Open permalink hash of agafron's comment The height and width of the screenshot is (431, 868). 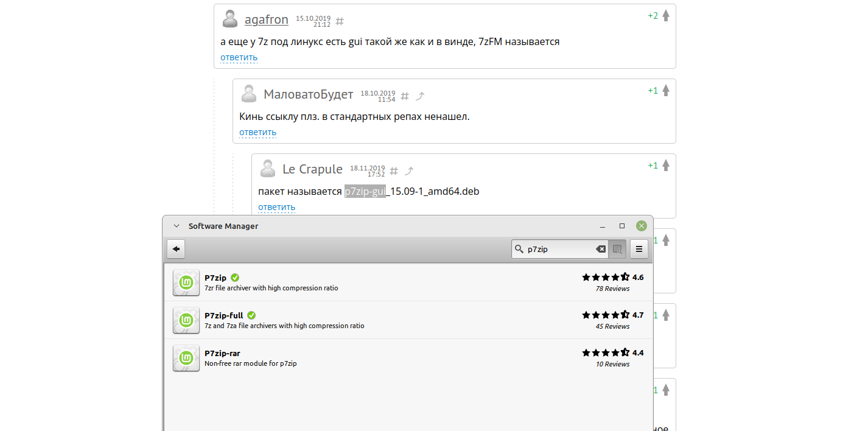(340, 21)
